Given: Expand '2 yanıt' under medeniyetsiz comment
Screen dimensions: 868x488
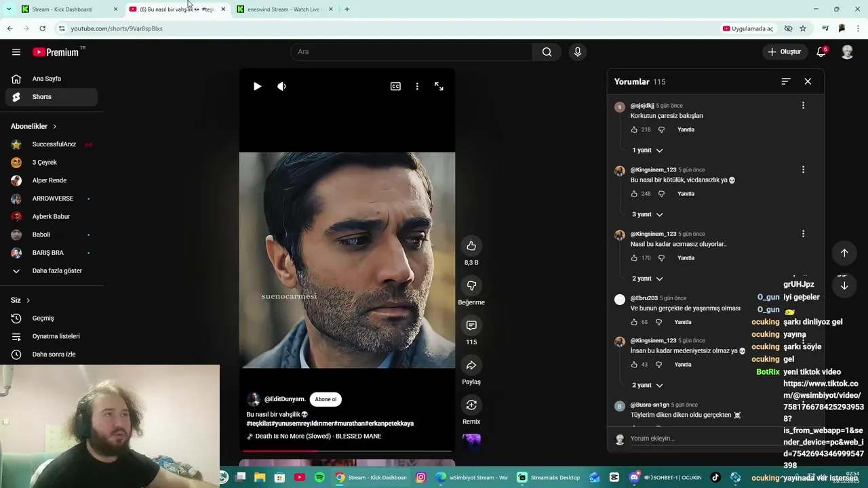Looking at the screenshot, I should (647, 385).
